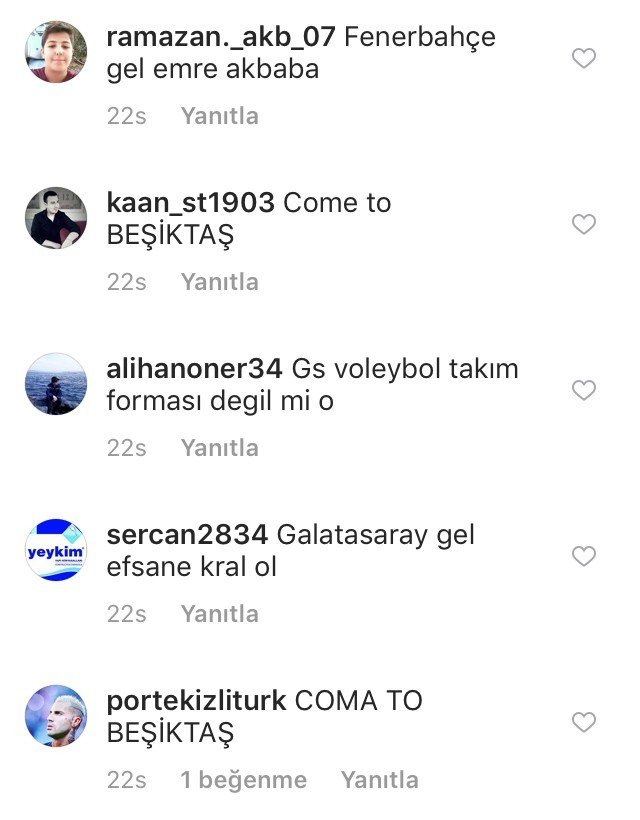The image size is (640, 820).
Task: Visit the alihanoner34 username link
Action: click(195, 369)
